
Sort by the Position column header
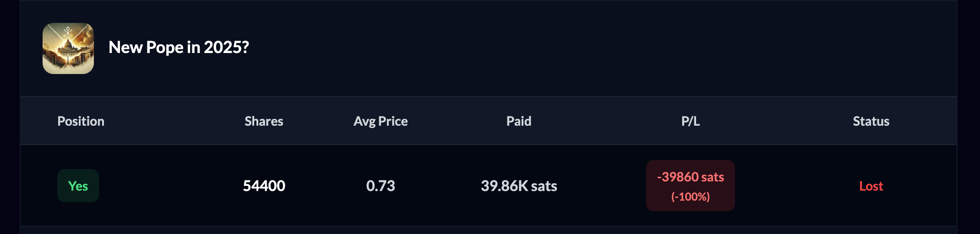coord(81,121)
